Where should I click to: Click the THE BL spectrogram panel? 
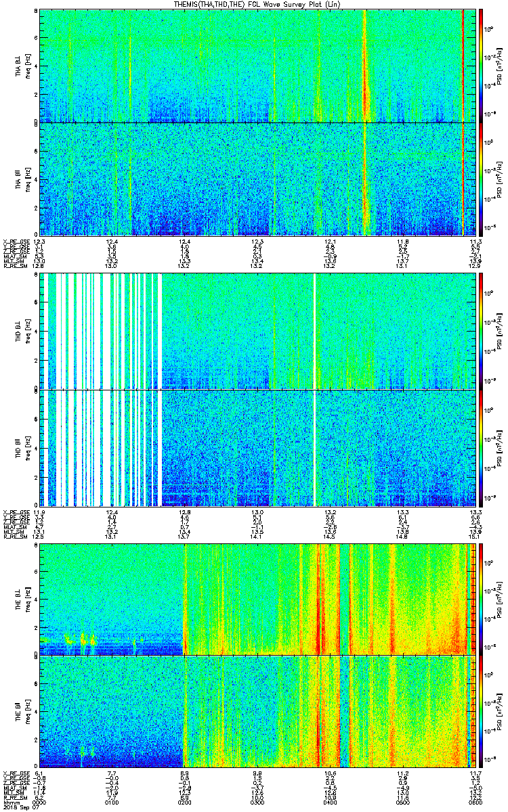point(258,598)
